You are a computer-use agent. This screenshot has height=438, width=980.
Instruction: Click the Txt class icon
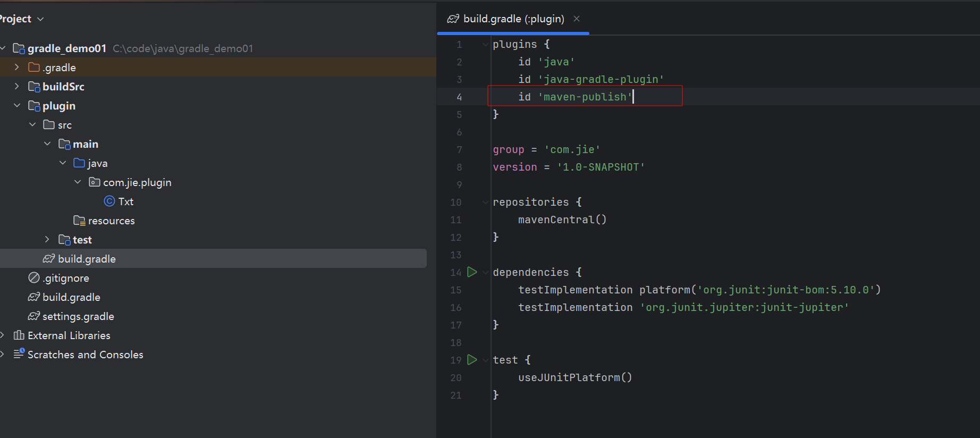coord(109,201)
